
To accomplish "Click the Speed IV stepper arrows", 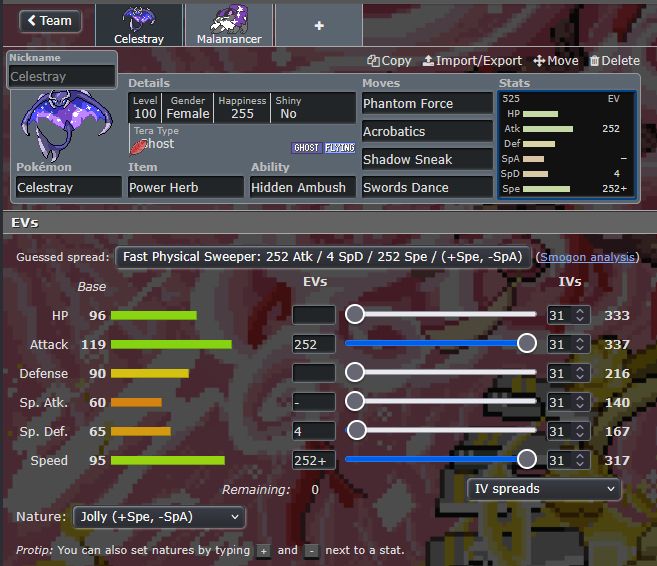I will pyautogui.click(x=580, y=460).
